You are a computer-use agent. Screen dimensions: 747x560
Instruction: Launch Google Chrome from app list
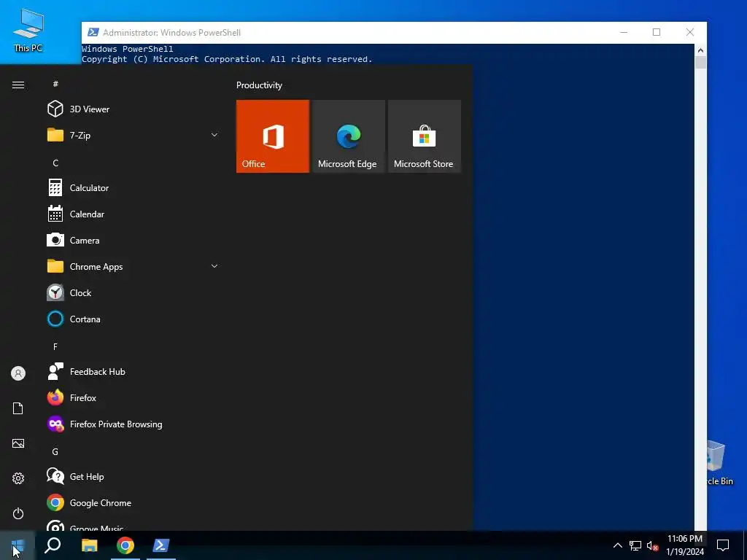coord(133,503)
